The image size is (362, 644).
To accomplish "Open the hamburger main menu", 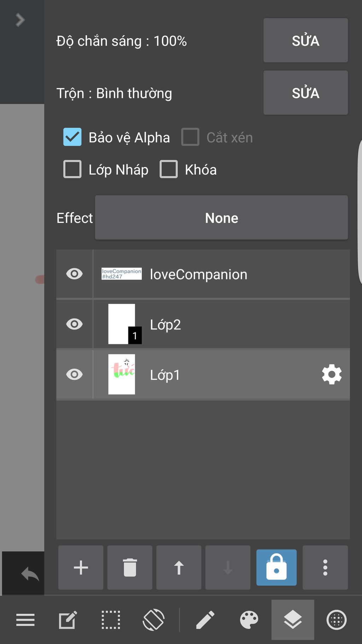I will pyautogui.click(x=25, y=620).
